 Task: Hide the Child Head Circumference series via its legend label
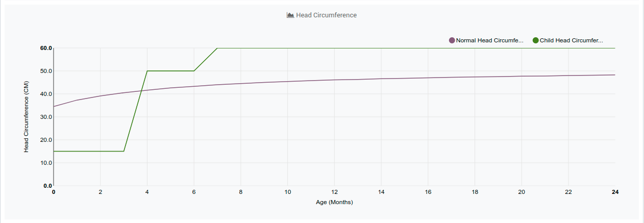(571, 40)
